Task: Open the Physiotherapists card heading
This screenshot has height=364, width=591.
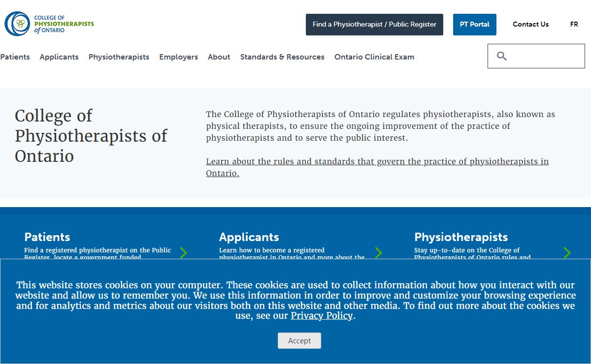Action: pos(461,237)
